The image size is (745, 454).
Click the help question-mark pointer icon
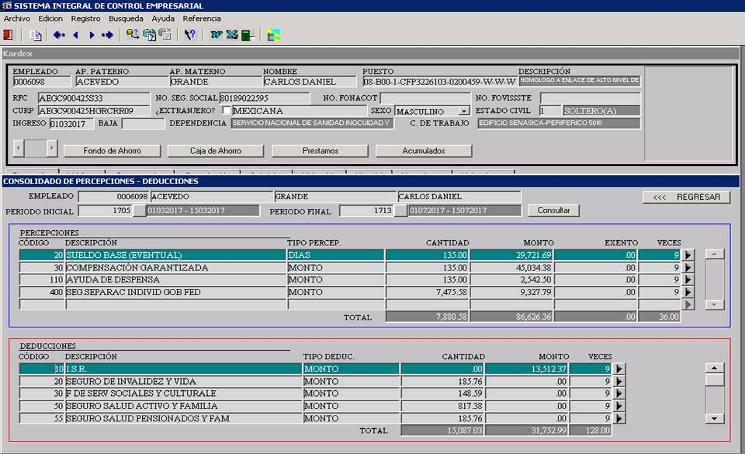click(x=190, y=35)
